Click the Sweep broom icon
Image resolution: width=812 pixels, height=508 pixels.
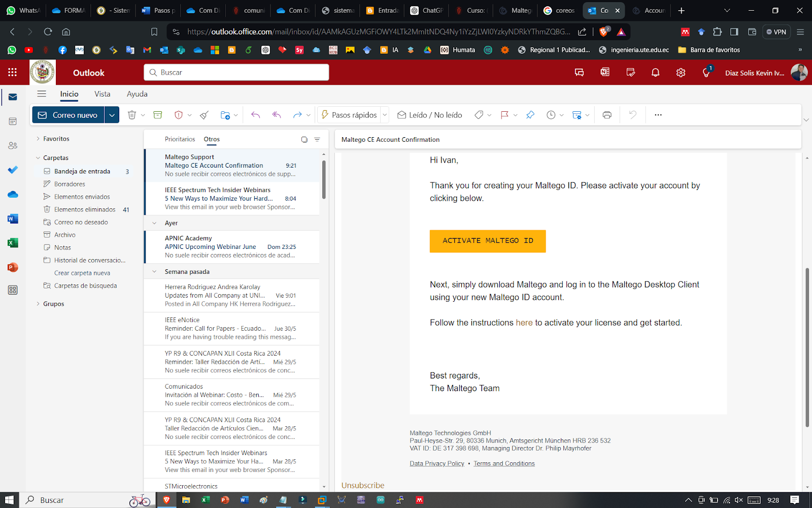click(204, 115)
